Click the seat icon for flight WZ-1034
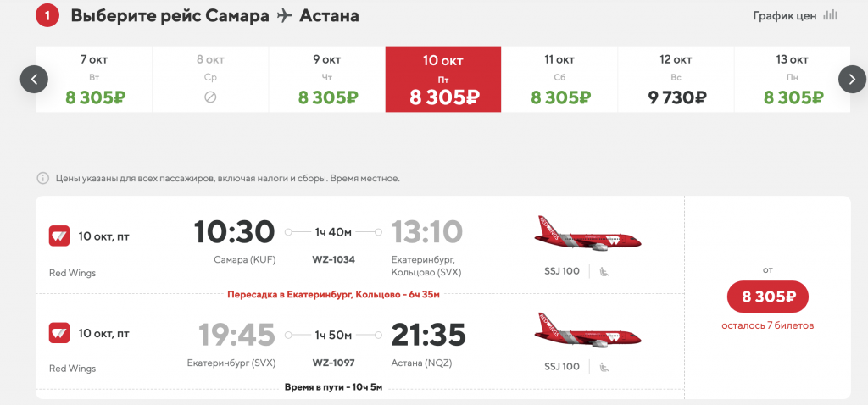 [604, 272]
